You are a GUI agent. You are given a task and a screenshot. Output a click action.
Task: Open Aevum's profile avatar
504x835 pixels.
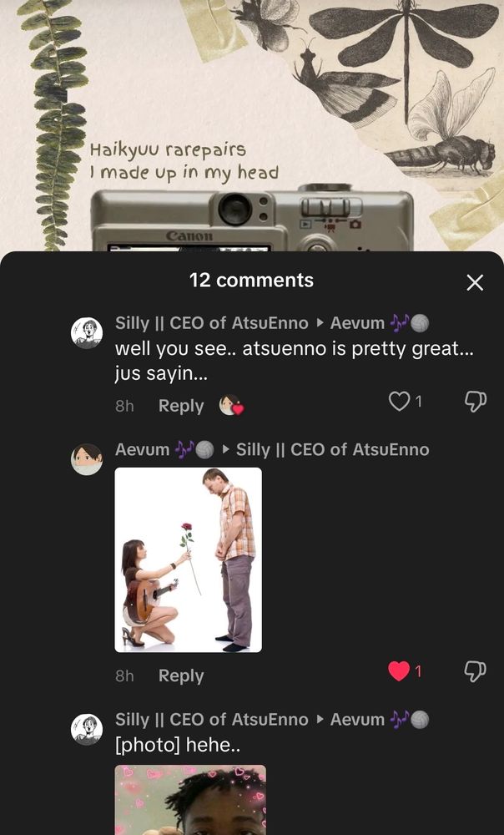pos(87,459)
